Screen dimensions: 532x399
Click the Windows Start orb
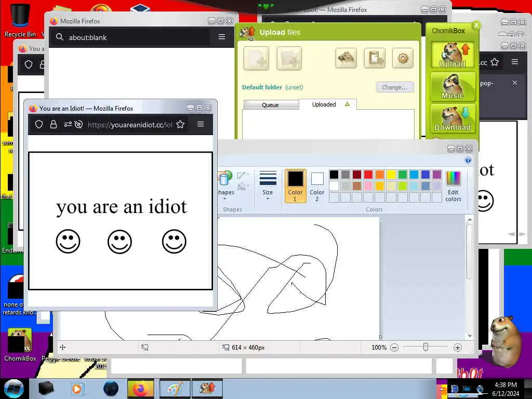pyautogui.click(x=14, y=389)
